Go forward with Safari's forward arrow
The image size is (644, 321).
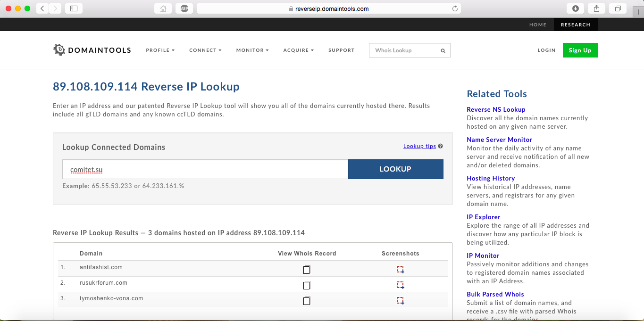point(55,8)
